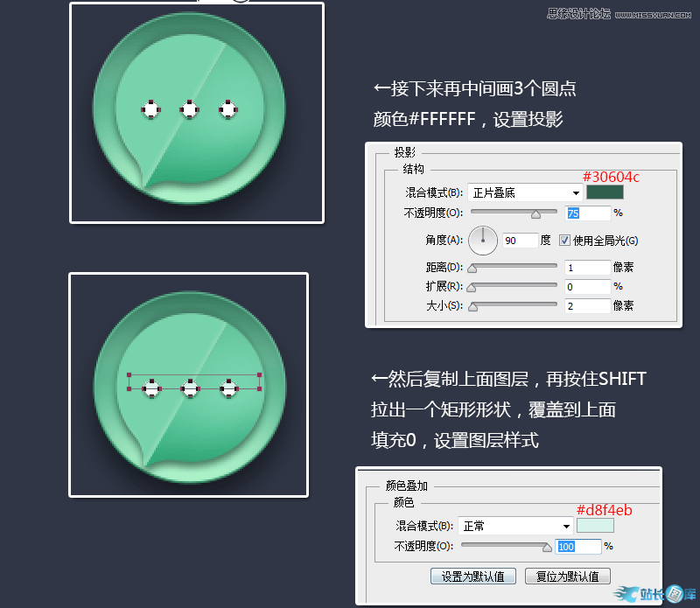Click the 大小 size value field

587,306
